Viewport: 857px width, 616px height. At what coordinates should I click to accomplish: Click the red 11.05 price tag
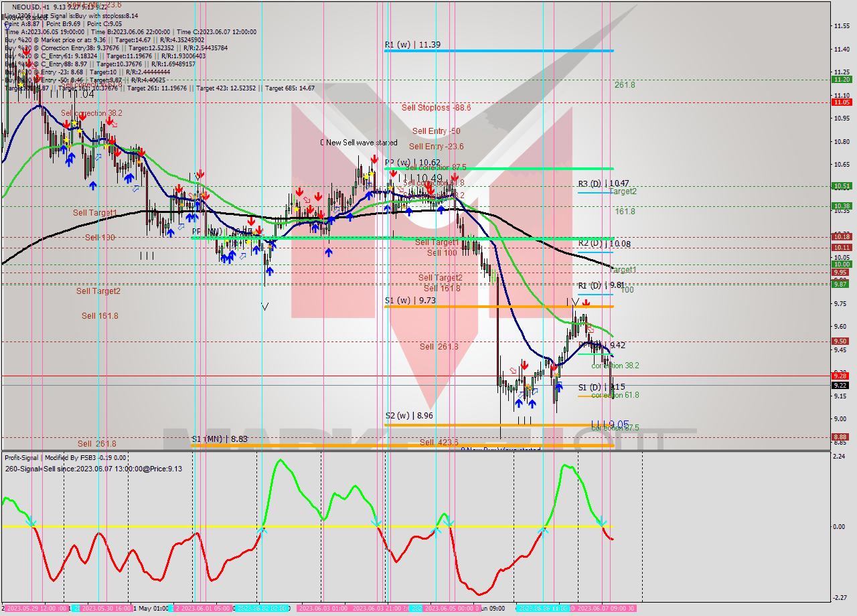[x=842, y=102]
